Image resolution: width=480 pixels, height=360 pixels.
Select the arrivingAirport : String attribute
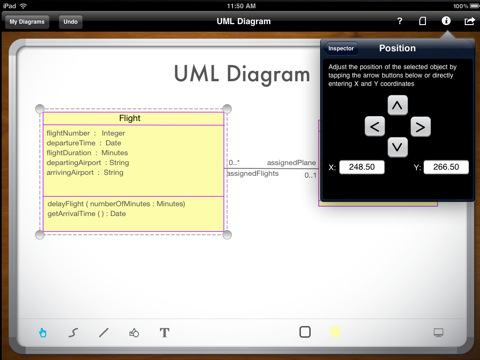click(x=85, y=172)
